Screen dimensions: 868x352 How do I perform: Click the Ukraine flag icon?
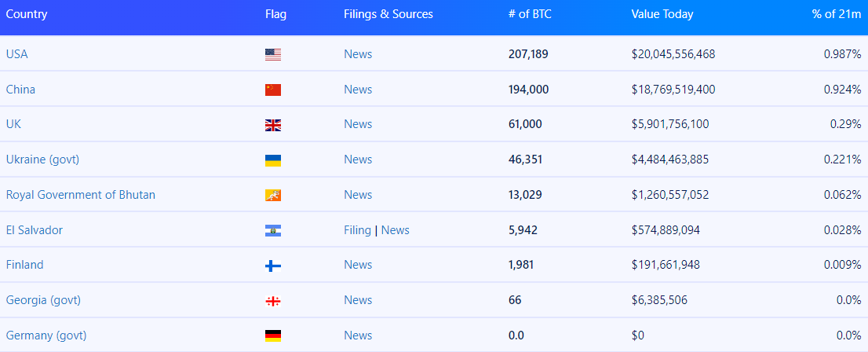point(272,160)
